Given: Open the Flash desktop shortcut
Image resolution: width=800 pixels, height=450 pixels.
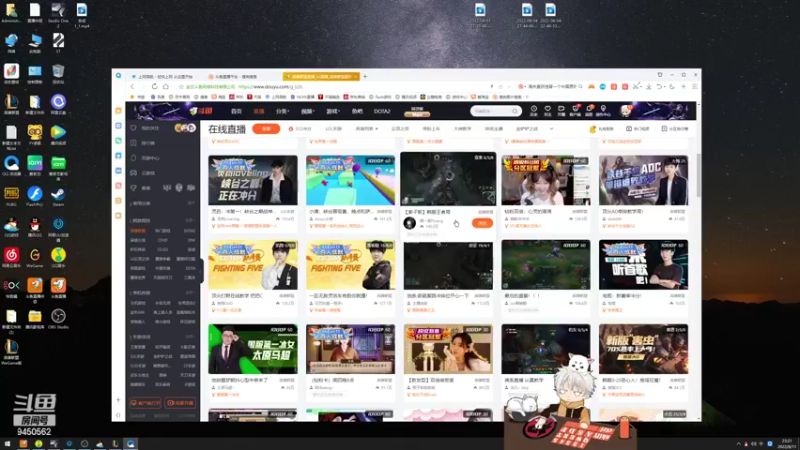Looking at the screenshot, I should click(35, 196).
